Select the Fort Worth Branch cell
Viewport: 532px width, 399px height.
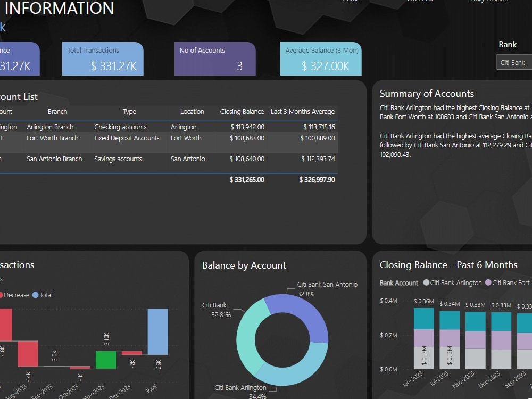pos(53,138)
